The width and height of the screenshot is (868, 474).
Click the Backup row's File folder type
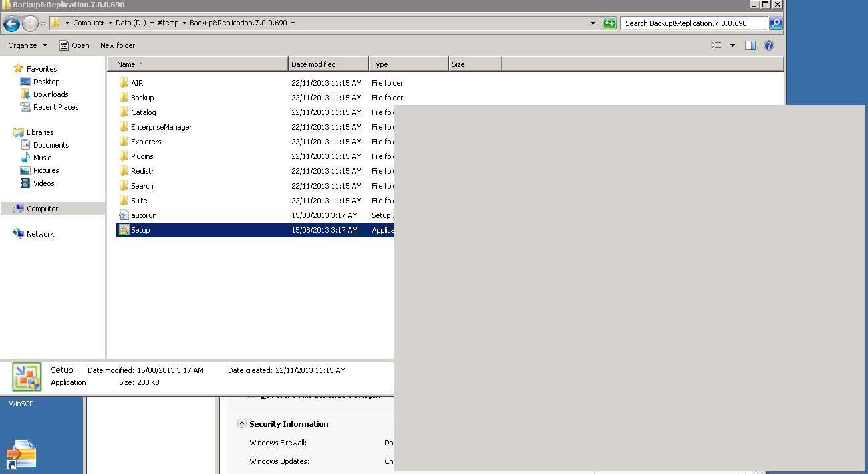coord(388,98)
